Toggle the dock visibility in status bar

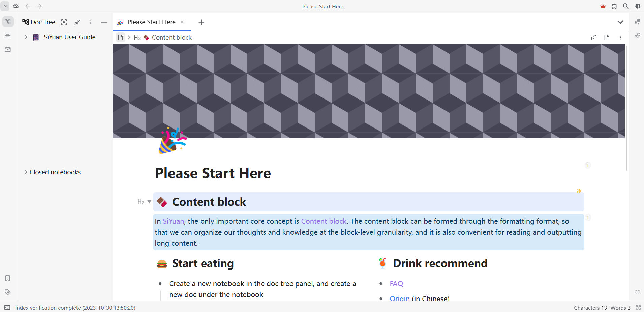tap(7, 308)
